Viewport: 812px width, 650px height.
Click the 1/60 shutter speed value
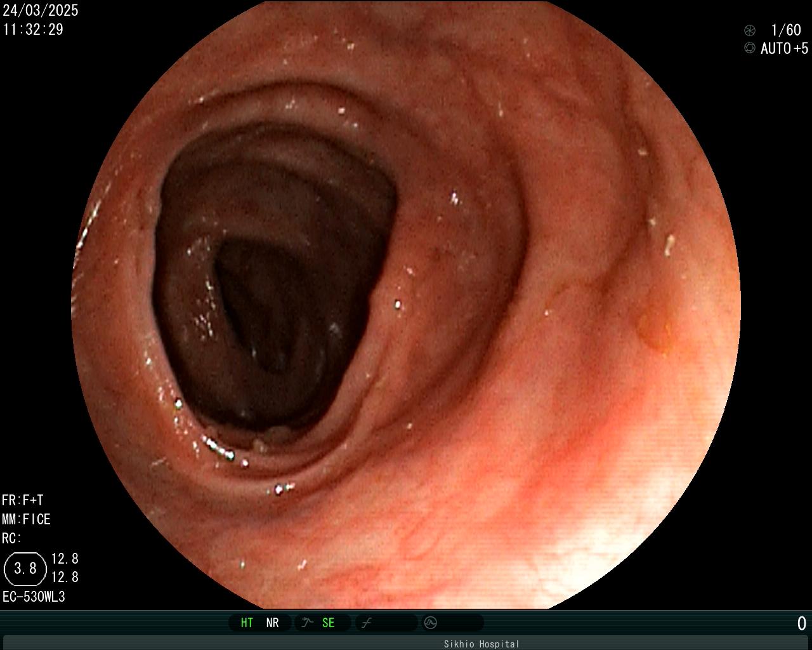click(786, 30)
